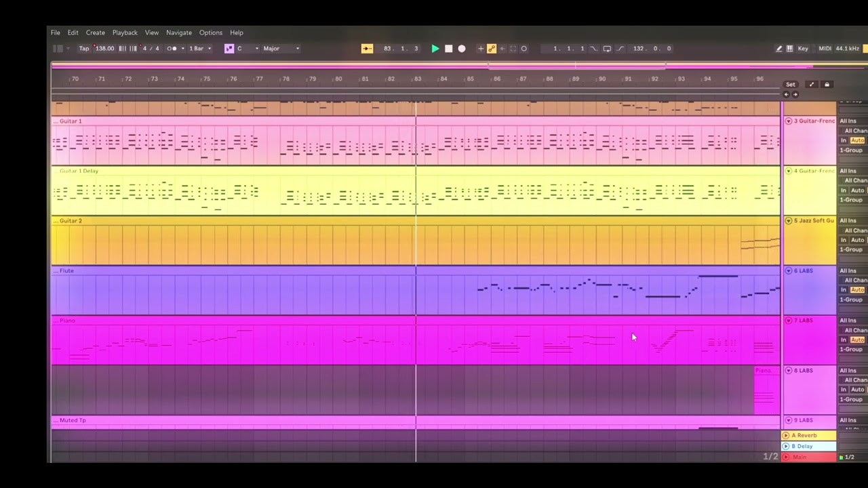
Task: Open the Playback menu
Action: point(125,33)
